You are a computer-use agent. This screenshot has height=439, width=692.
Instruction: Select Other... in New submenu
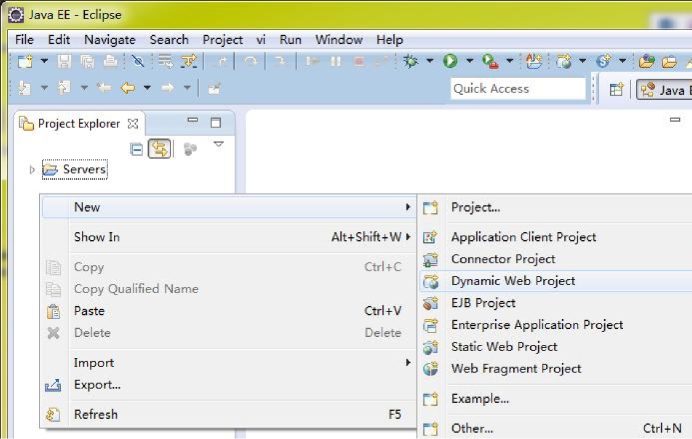click(555, 428)
